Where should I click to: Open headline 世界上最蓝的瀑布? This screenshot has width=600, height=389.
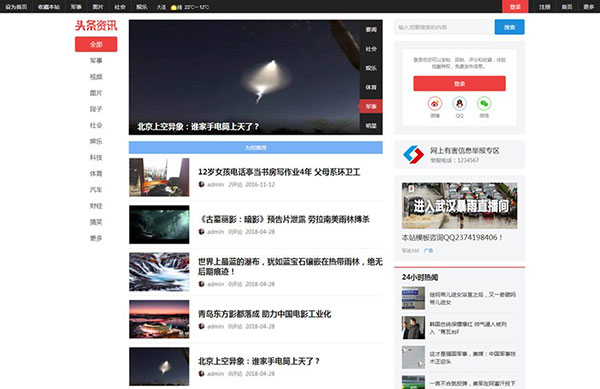290,267
